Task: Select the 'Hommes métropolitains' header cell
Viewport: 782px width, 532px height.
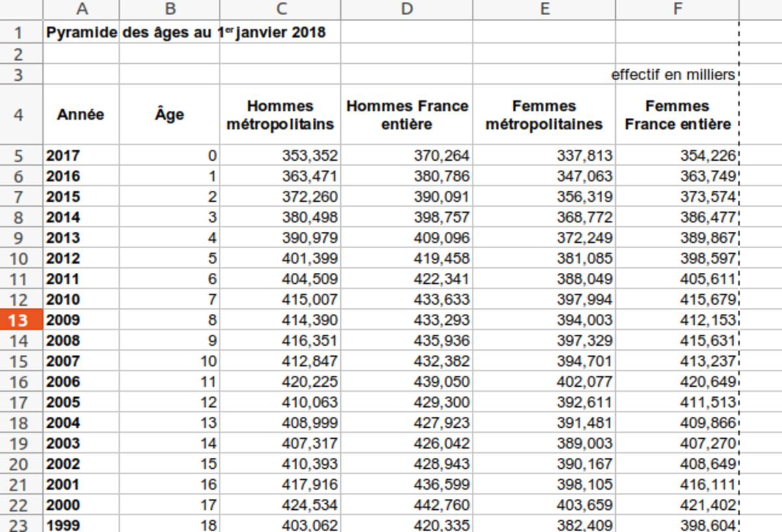Action: point(280,115)
